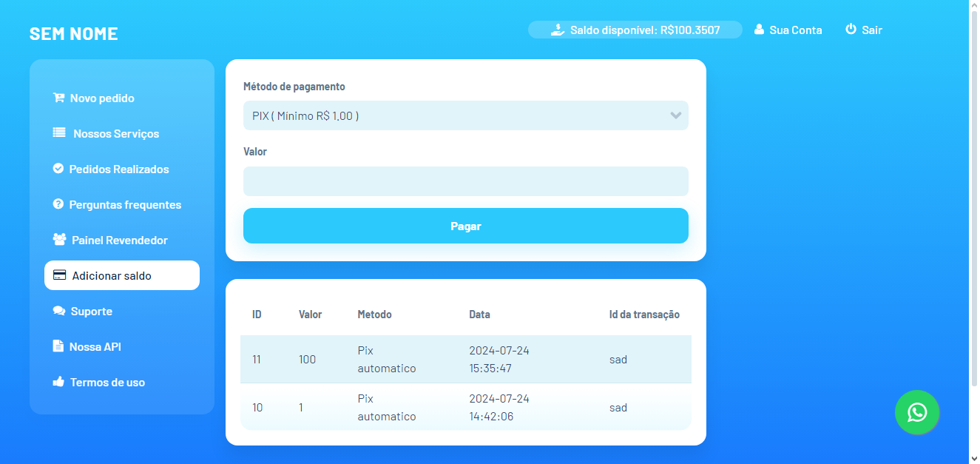Click the document icon beside Nossa API
980x464 pixels.
58,346
